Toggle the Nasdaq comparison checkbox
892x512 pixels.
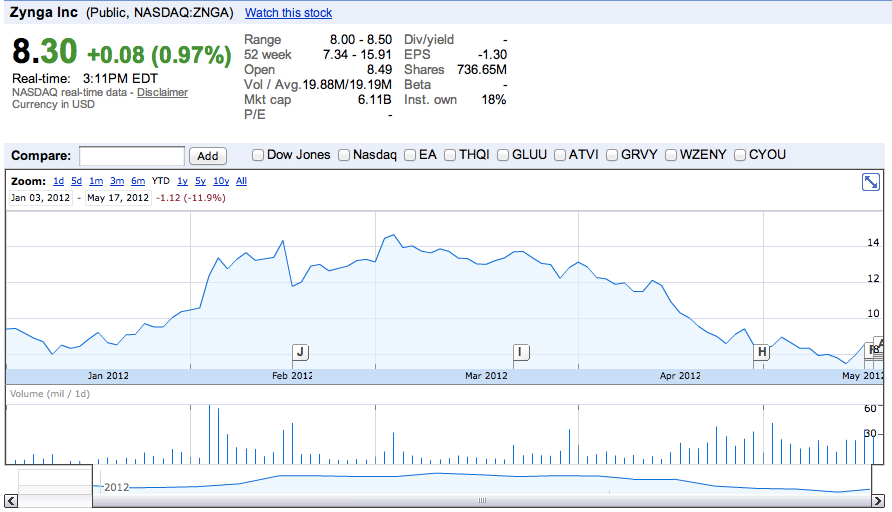coord(344,155)
